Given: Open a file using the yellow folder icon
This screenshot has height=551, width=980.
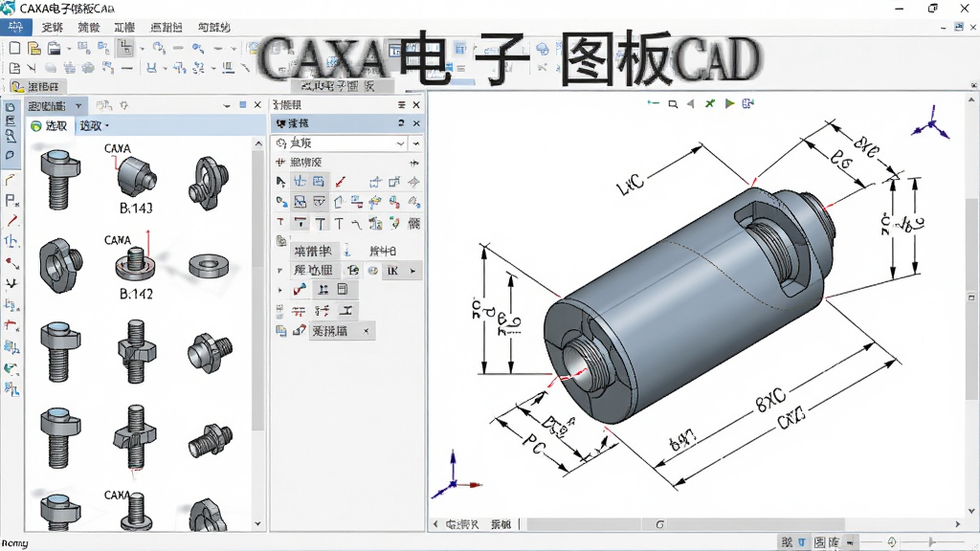Looking at the screenshot, I should click(34, 48).
